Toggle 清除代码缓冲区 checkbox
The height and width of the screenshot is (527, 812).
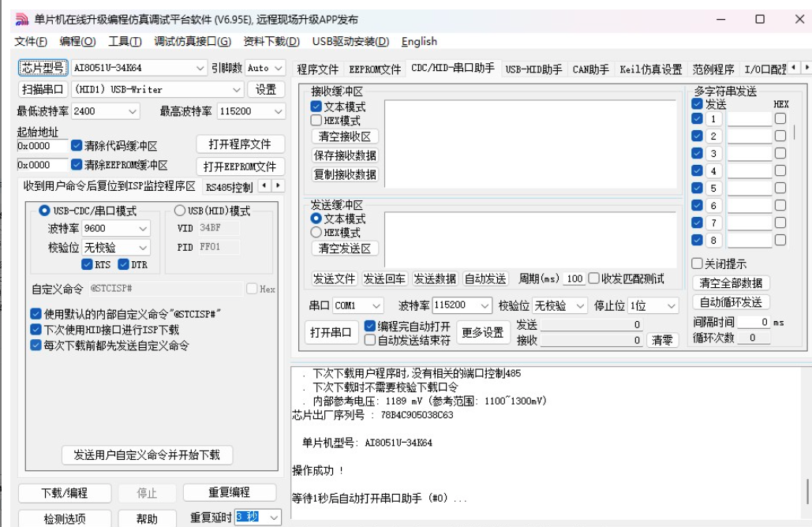[77, 145]
